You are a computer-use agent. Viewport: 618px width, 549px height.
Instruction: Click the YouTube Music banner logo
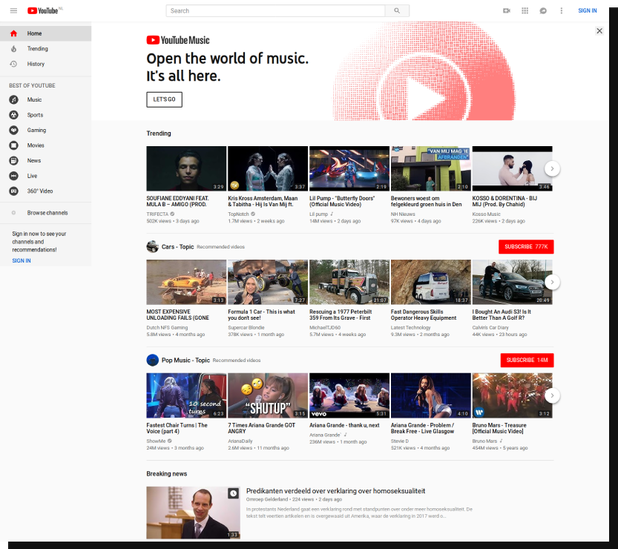click(x=178, y=40)
